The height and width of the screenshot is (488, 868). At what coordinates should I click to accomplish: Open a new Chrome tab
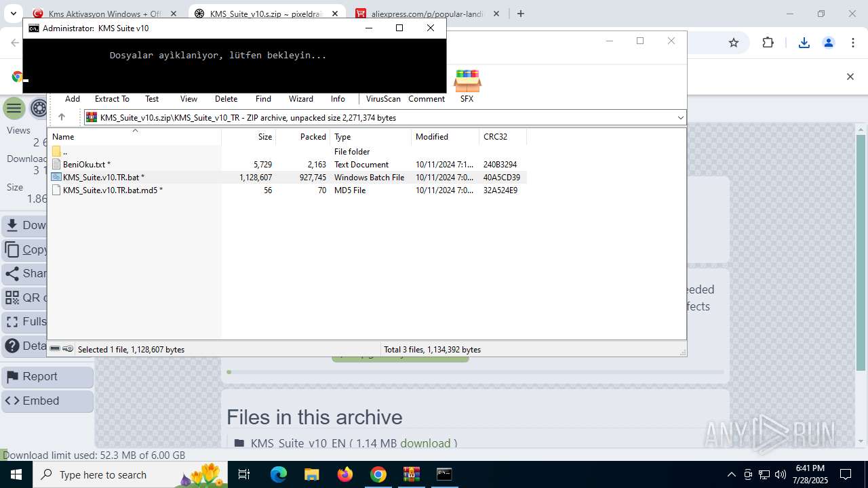(521, 14)
